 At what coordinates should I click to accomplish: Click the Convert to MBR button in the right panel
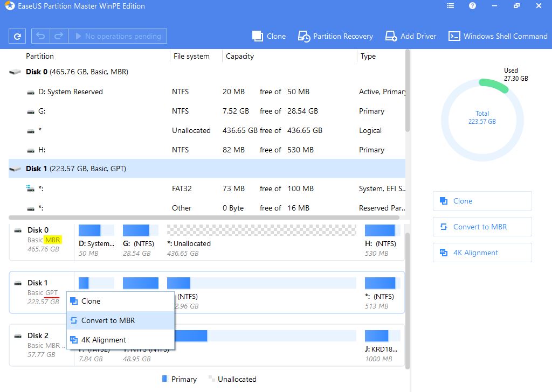tap(482, 227)
